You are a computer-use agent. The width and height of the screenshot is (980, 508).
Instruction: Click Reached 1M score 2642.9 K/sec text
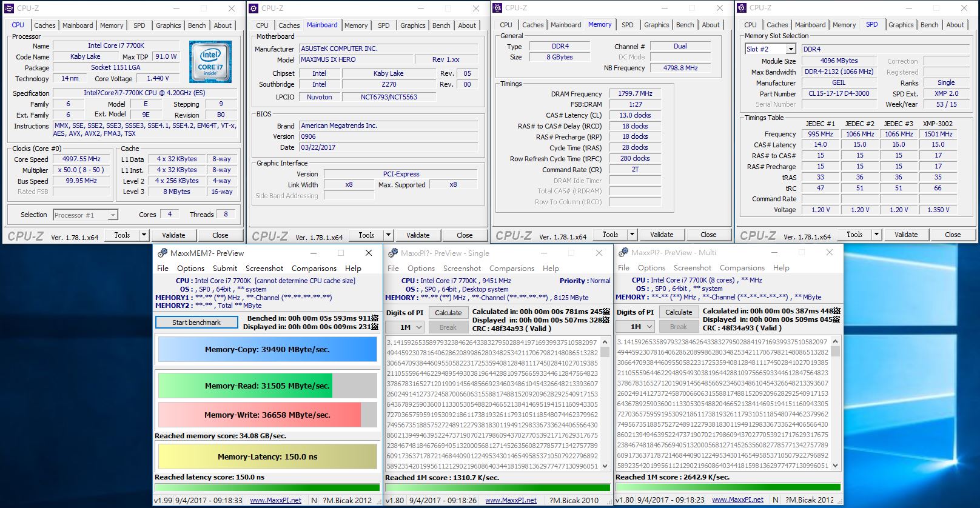673,477
